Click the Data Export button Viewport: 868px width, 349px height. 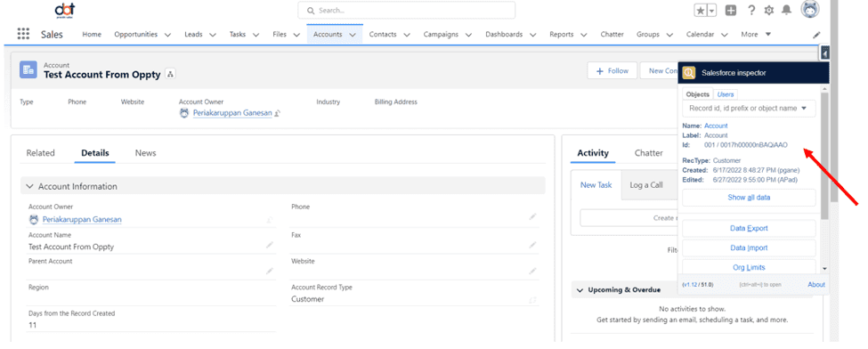(x=749, y=228)
